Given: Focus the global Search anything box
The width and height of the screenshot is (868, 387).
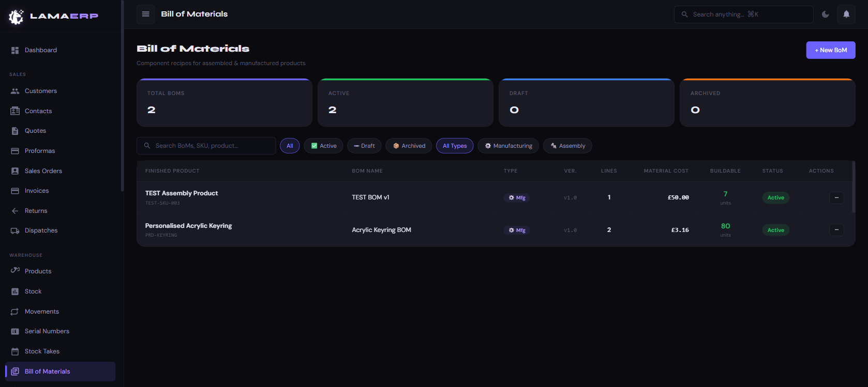Looking at the screenshot, I should pos(743,14).
